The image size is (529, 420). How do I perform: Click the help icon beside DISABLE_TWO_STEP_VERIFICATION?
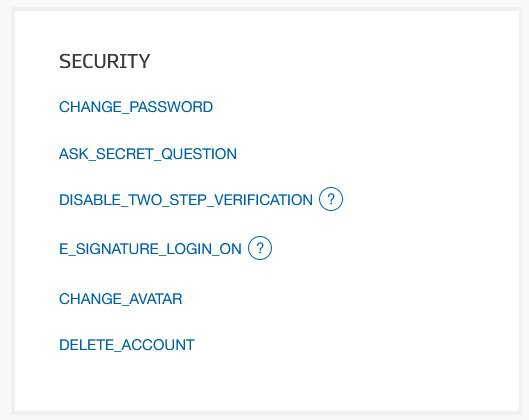[x=331, y=199]
